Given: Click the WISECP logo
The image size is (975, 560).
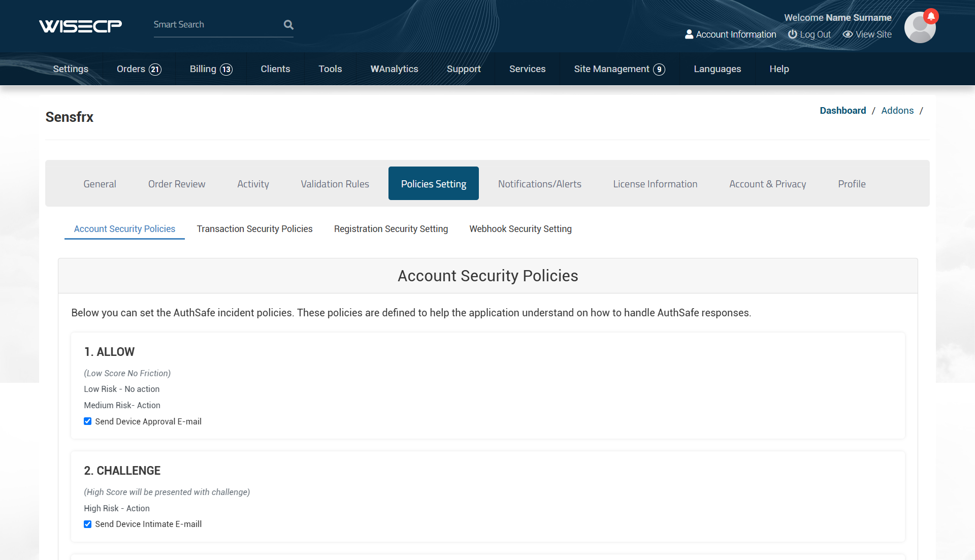Looking at the screenshot, I should click(80, 26).
